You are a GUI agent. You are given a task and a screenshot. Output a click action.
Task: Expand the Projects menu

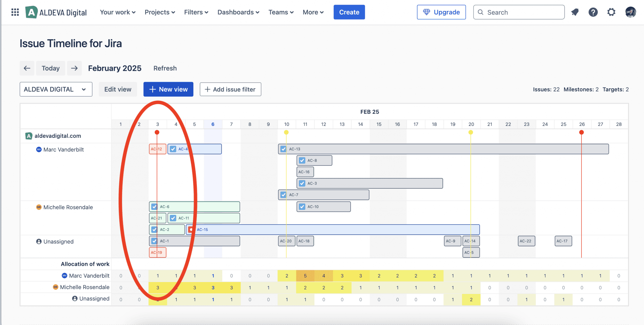tap(160, 12)
